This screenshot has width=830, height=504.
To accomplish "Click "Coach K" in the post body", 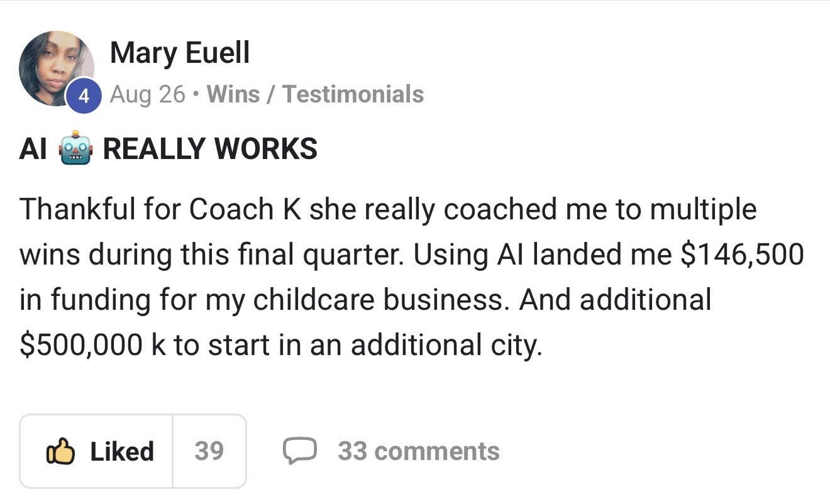I will (x=245, y=209).
